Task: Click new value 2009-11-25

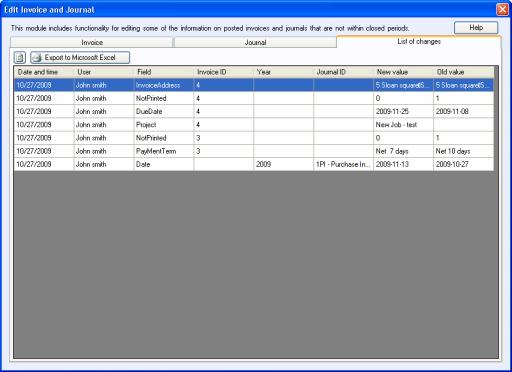Action: coord(404,112)
